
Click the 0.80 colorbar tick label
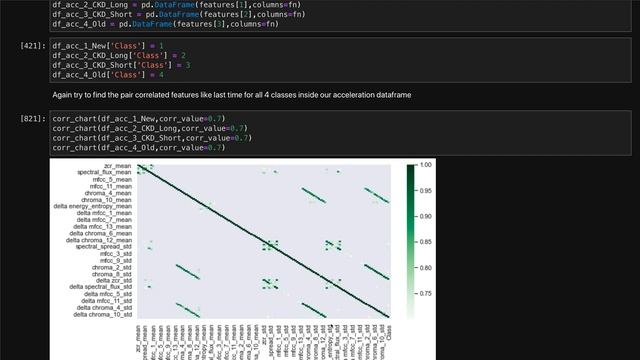[x=426, y=268]
